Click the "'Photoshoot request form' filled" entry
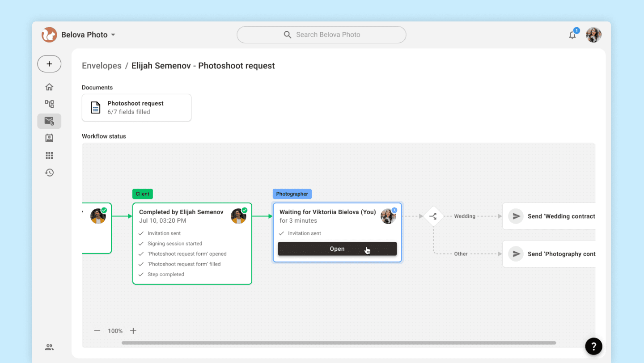Screen dimensions: 644x363 click(184, 264)
